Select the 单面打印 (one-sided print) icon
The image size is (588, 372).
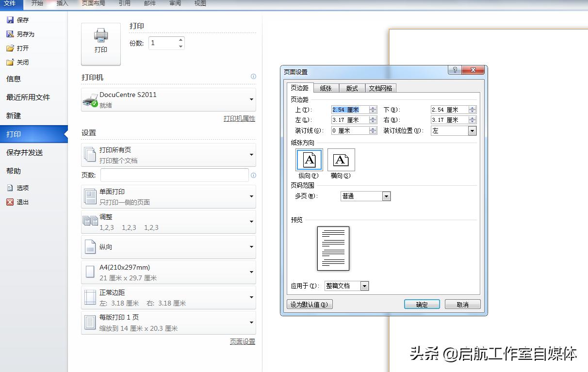(x=90, y=196)
